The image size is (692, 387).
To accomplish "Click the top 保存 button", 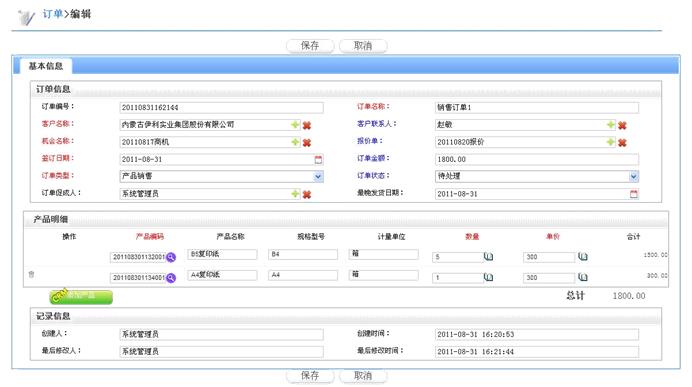I will pos(310,45).
